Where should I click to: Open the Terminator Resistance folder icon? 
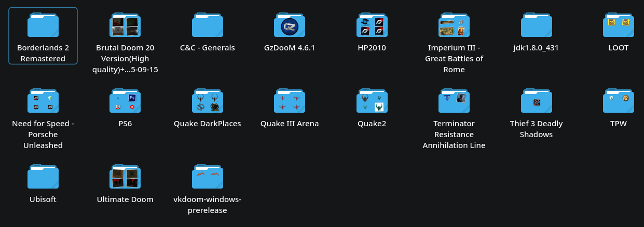tap(454, 100)
